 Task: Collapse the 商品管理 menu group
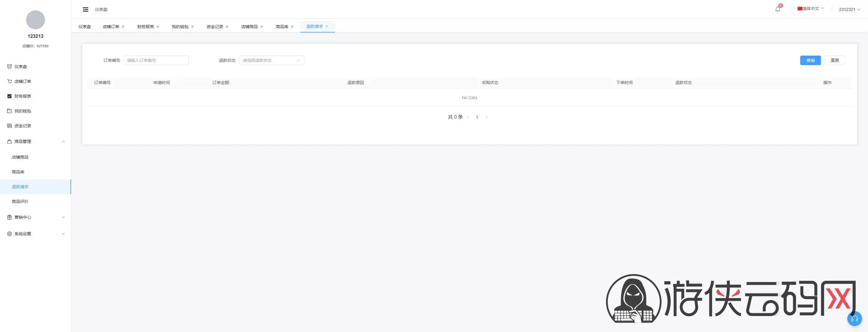point(35,141)
